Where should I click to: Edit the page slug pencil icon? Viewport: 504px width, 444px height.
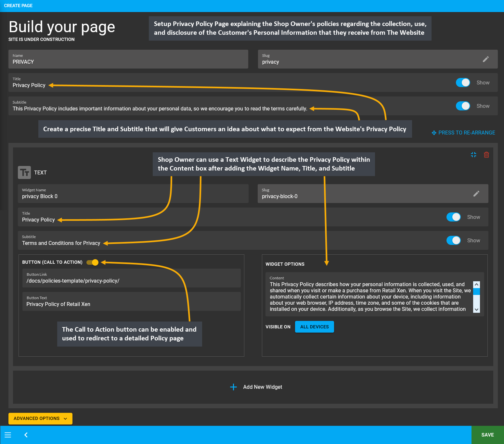click(x=485, y=59)
